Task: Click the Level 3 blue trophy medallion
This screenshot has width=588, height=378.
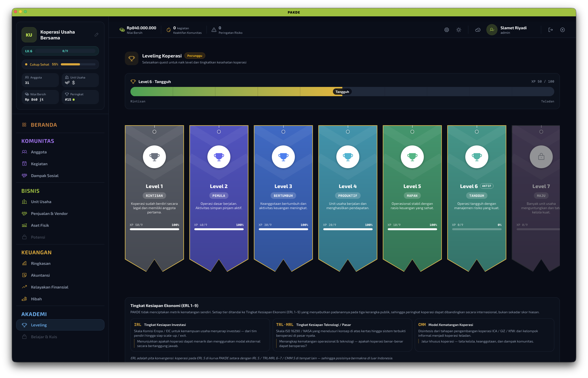Action: pos(283,157)
